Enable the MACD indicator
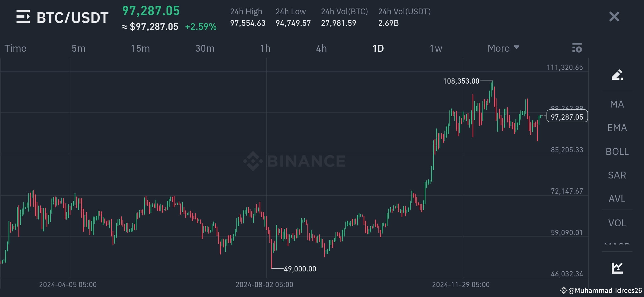Screen dimensions: 644x297 coord(616,245)
